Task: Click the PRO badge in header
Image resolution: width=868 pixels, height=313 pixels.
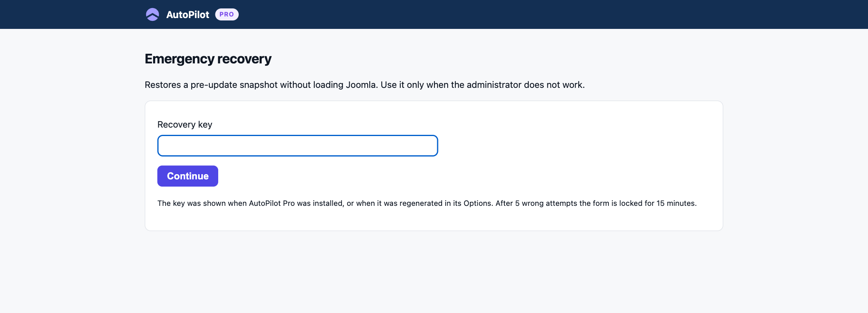Action: [227, 14]
